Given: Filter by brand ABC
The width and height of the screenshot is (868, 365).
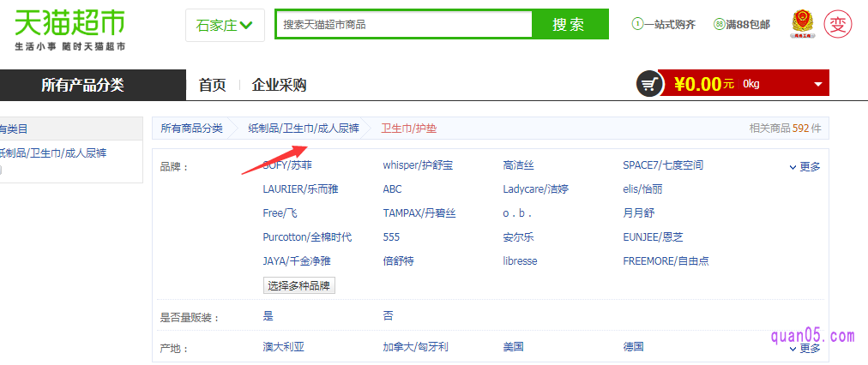Looking at the screenshot, I should [x=393, y=189].
